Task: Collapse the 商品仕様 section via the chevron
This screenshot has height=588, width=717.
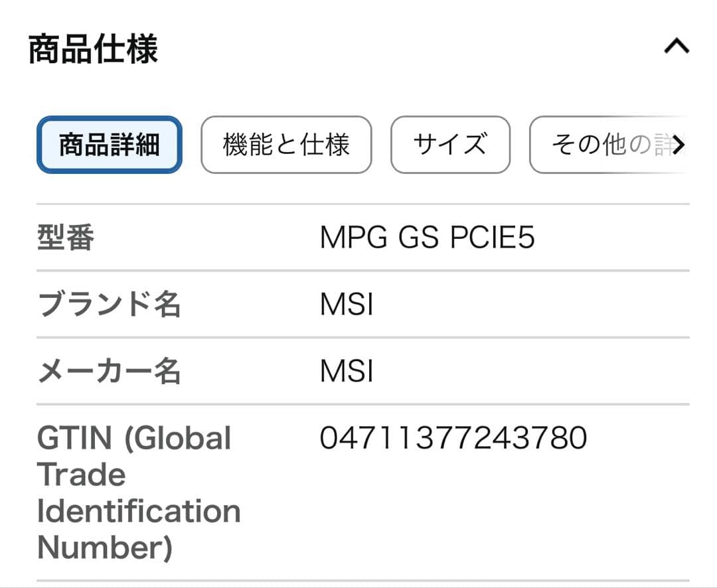Action: (x=676, y=45)
